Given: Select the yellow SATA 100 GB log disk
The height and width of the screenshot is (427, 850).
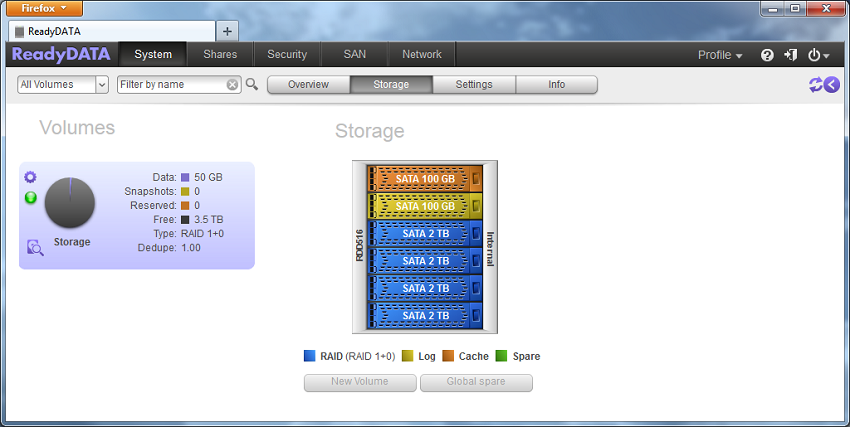Looking at the screenshot, I should [424, 206].
